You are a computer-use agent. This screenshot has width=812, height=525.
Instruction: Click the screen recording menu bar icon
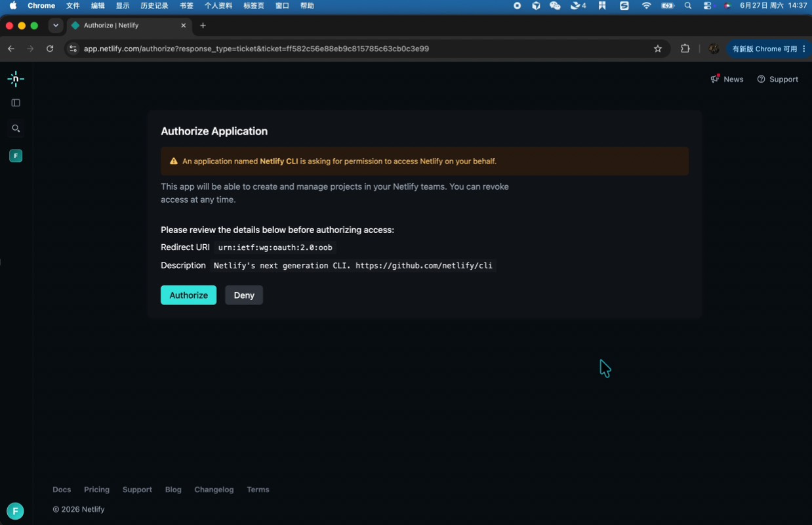pos(517,6)
